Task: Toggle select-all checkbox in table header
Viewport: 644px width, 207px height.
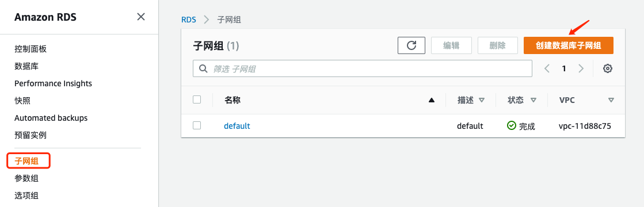Action: coord(197,99)
